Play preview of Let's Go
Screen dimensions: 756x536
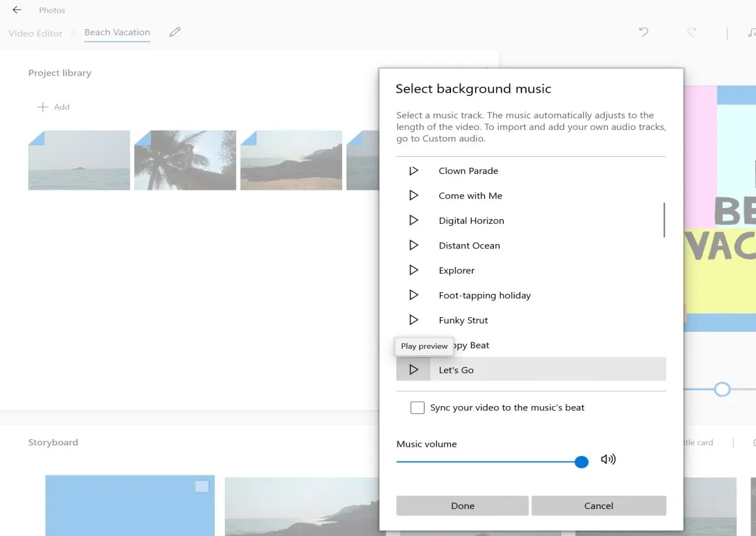[414, 369]
